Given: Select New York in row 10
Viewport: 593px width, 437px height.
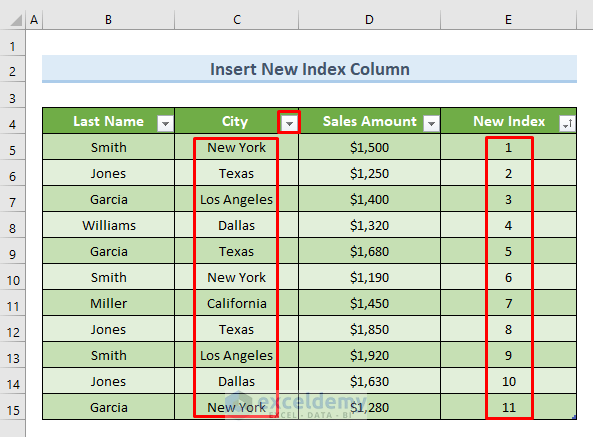Looking at the screenshot, I should [237, 277].
